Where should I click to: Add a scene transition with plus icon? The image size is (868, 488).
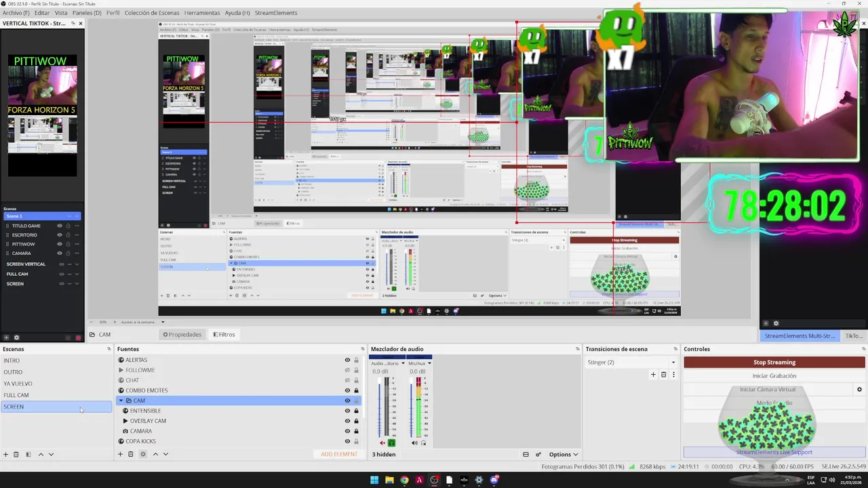pos(653,374)
